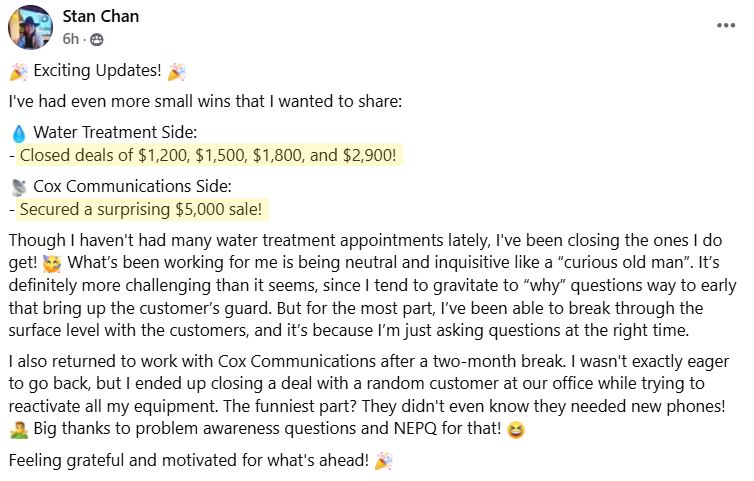
Task: Click the "Feeling grateful and motivated" closing line
Action: point(189,461)
